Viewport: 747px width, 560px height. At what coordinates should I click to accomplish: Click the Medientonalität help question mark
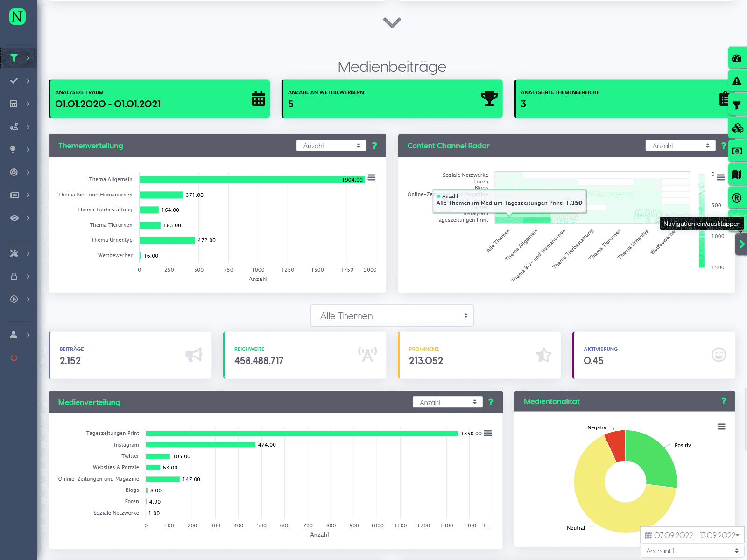click(724, 401)
